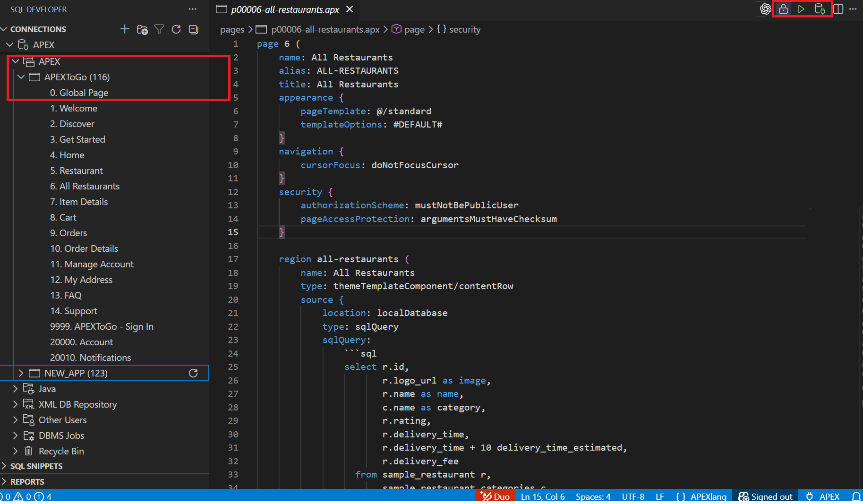The image size is (863, 504).
Task: Click page in the breadcrumb
Action: pos(414,29)
